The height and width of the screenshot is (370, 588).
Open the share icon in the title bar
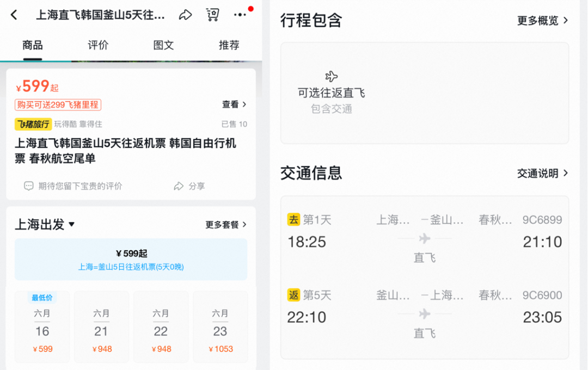point(185,15)
